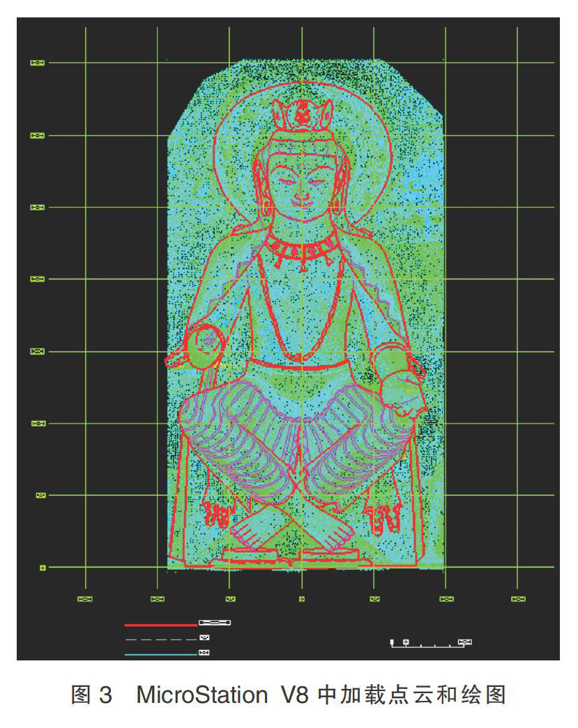Select the red crown outline on the statue
This screenshot has height=728, width=578.
tap(303, 115)
